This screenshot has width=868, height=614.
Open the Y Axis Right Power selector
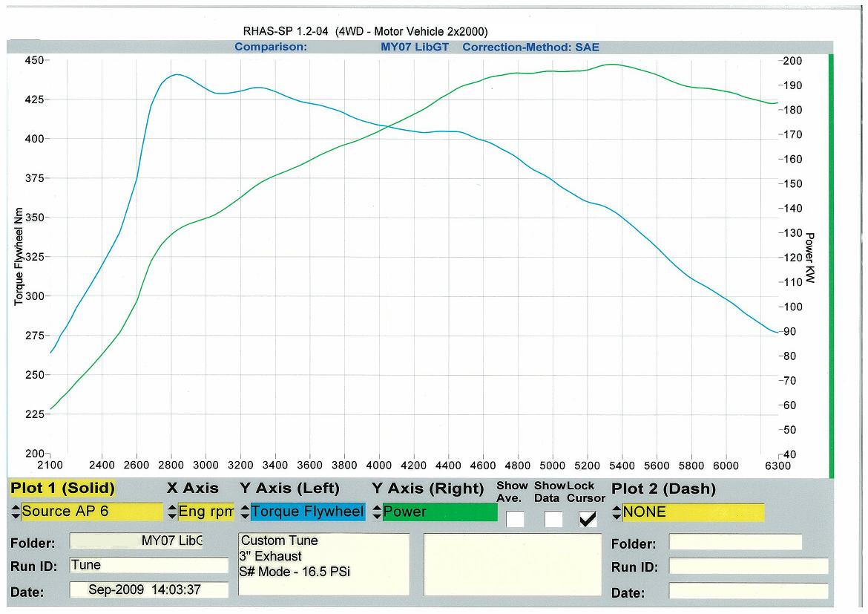click(x=440, y=512)
